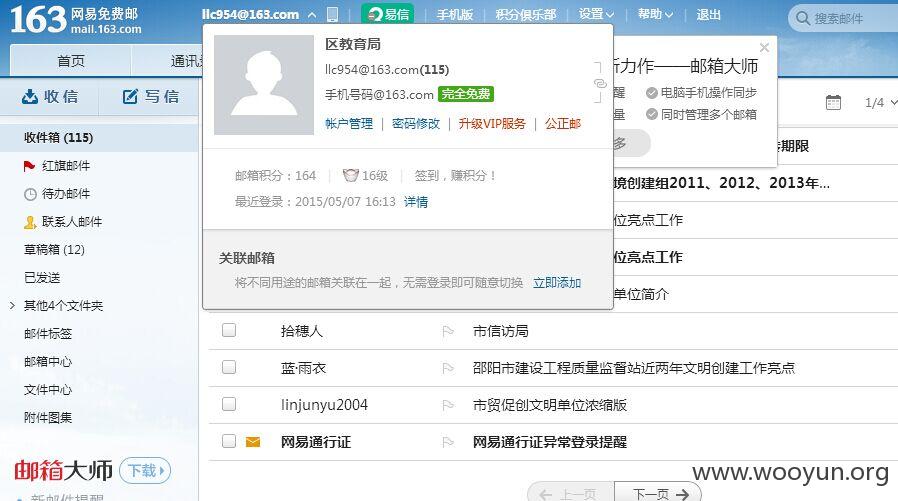Select checkbox for 网易通行证 email
Viewport: 898px width, 501px height.
229,441
